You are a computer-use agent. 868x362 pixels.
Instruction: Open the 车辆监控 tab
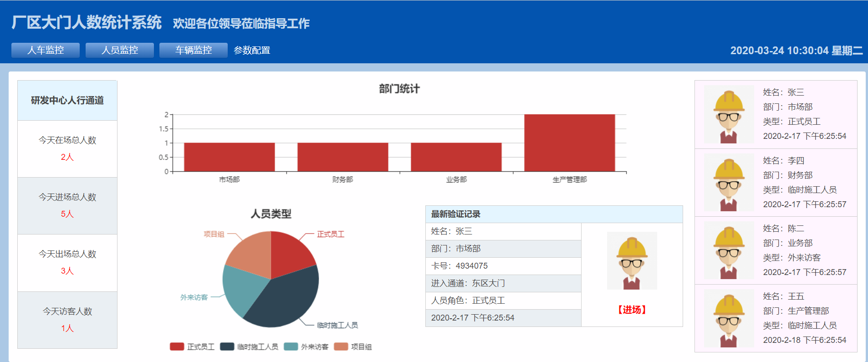194,50
